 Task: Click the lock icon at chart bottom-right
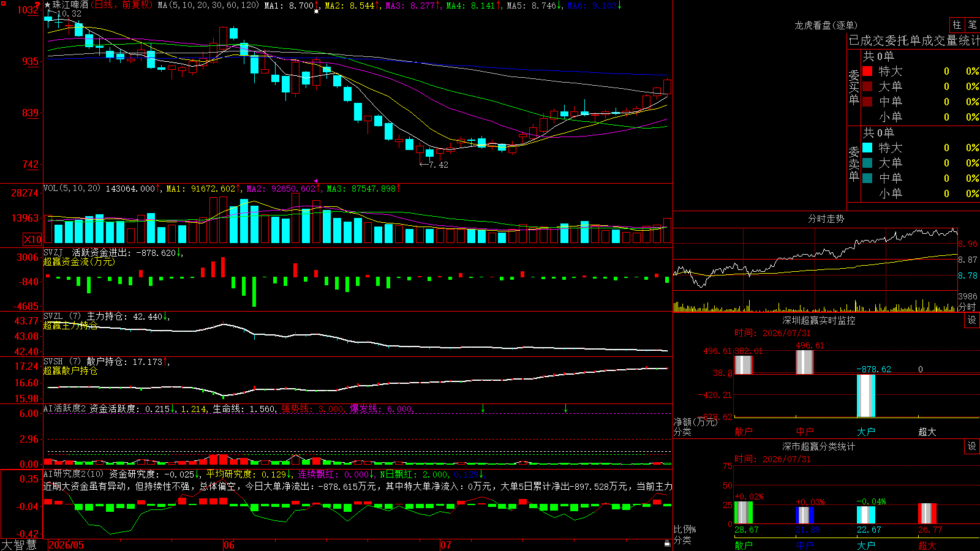(x=667, y=544)
